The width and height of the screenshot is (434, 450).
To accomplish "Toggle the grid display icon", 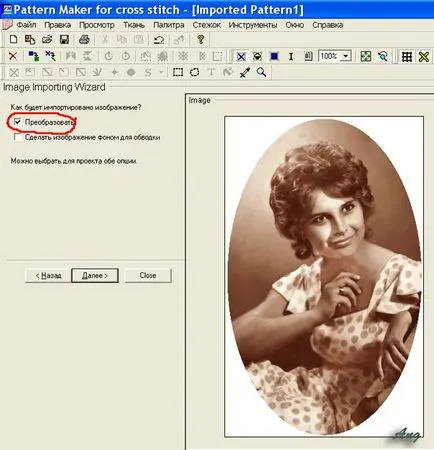I will (x=407, y=56).
